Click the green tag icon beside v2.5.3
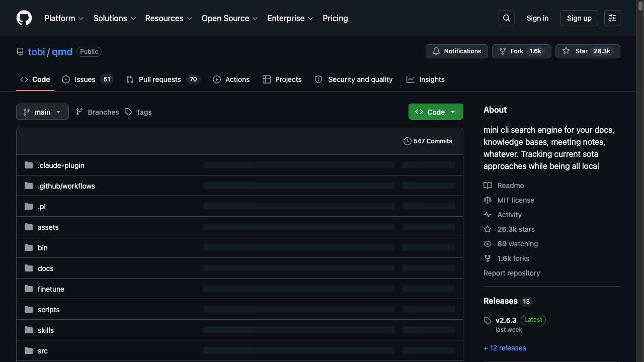This screenshot has height=362, width=644. click(x=488, y=321)
